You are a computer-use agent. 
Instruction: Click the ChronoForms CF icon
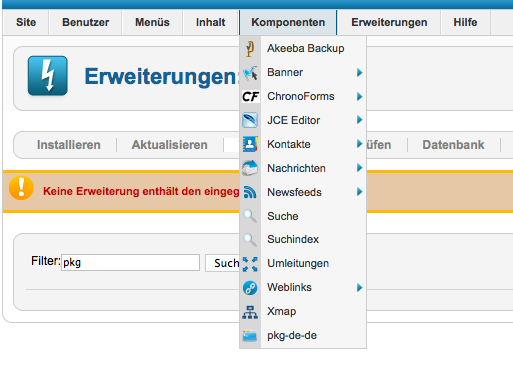[x=250, y=97]
